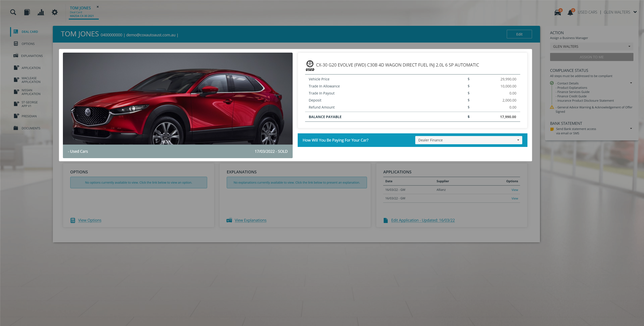This screenshot has height=326, width=644.
Task: Click the green Contact Details check icon
Action: click(x=551, y=83)
